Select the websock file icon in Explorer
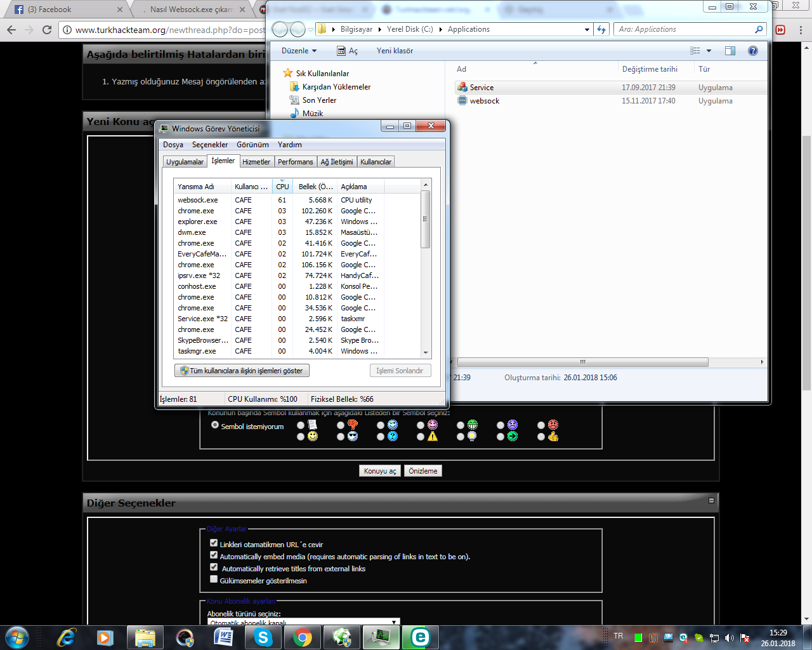The height and width of the screenshot is (650, 812). 462,101
